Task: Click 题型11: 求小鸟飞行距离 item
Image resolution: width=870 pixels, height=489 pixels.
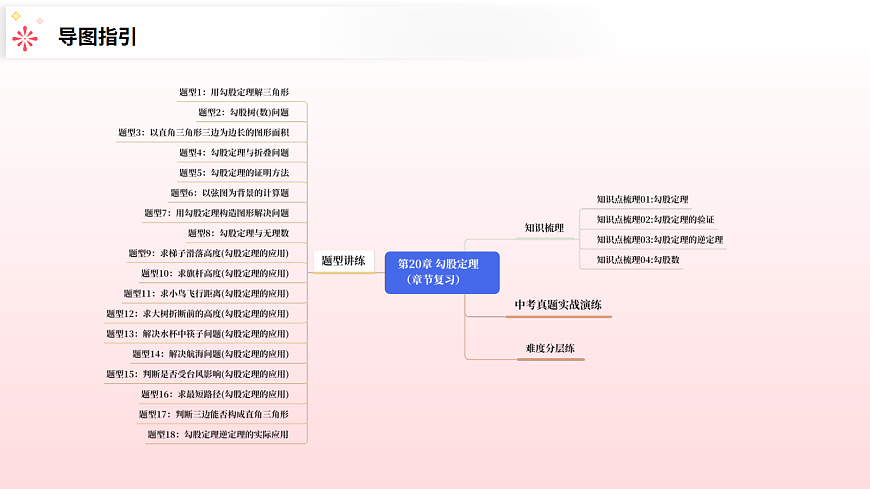Action: coord(206,294)
